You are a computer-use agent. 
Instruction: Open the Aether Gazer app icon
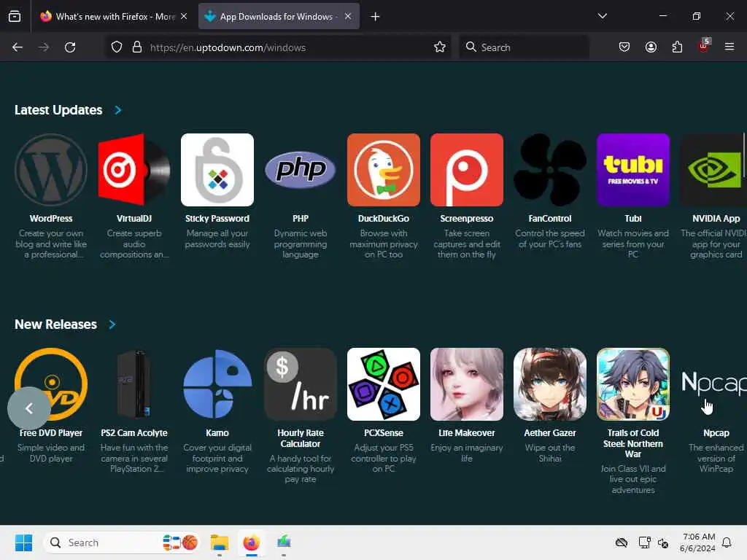[550, 384]
